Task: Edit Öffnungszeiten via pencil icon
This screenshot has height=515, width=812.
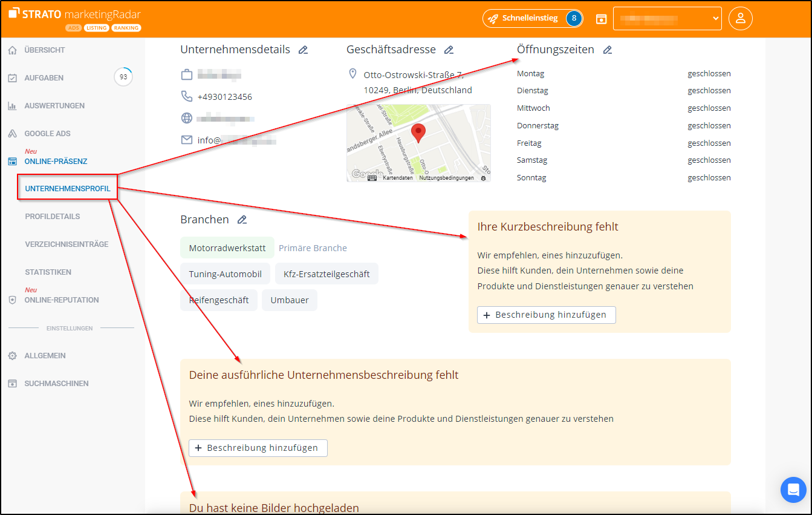Action: coord(608,50)
